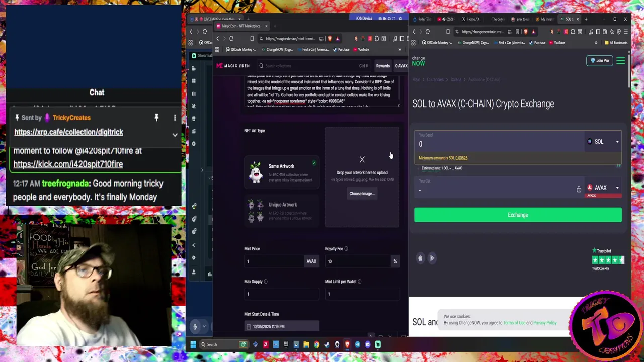Bookmark the ChangeNOW page

click(448, 32)
